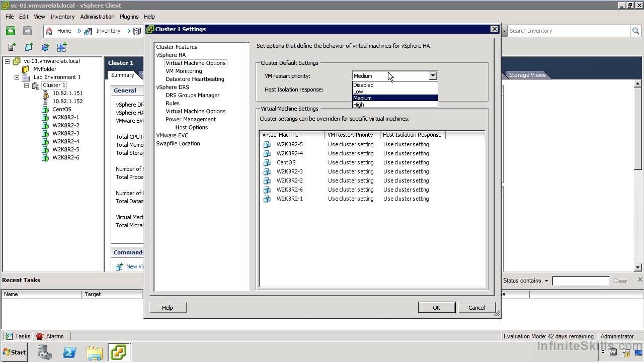
Task: Click the second toolbar icon under the navigation bar
Action: pos(29,47)
